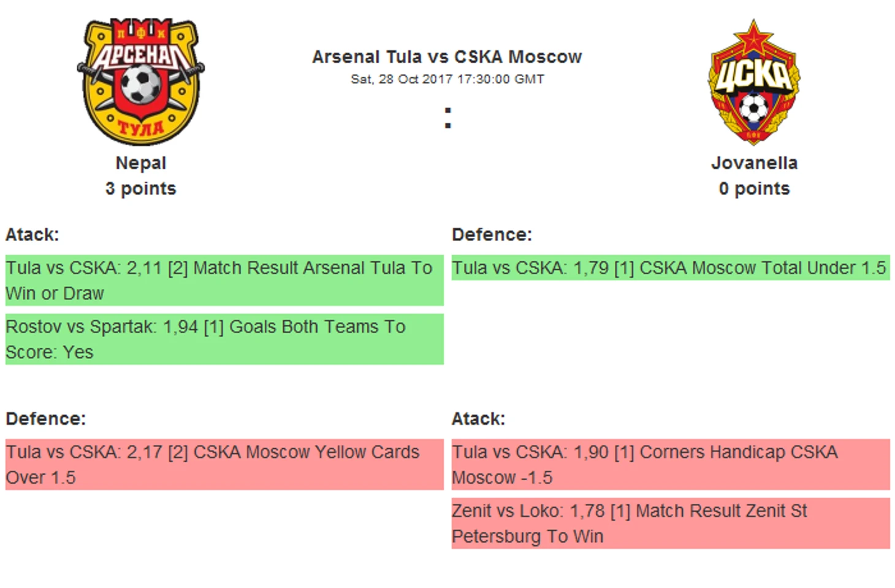Image resolution: width=895 pixels, height=588 pixels.
Task: Click the 0 points label under Jovanella
Action: pyautogui.click(x=754, y=189)
